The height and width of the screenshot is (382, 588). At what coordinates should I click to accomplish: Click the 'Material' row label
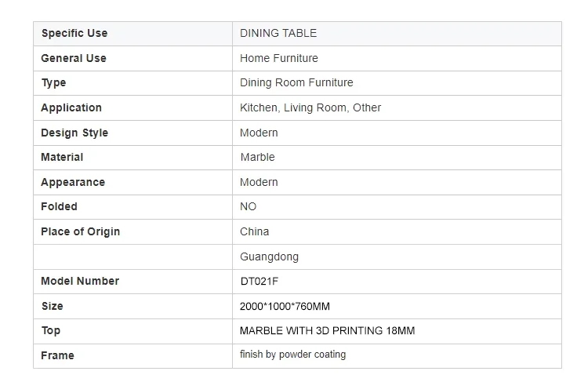pos(62,157)
